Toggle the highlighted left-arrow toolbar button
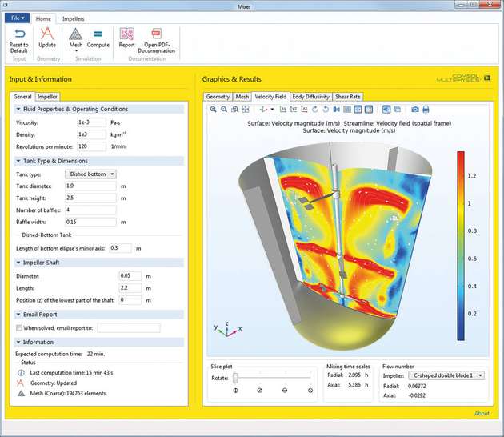 (x=386, y=110)
